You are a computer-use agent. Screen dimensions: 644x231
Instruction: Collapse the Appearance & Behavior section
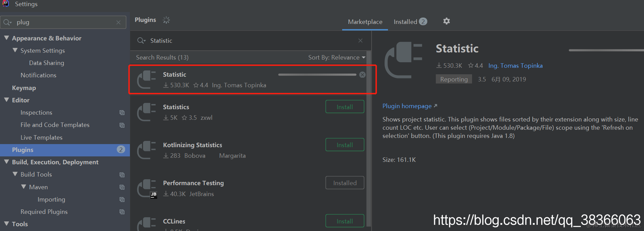pyautogui.click(x=6, y=38)
